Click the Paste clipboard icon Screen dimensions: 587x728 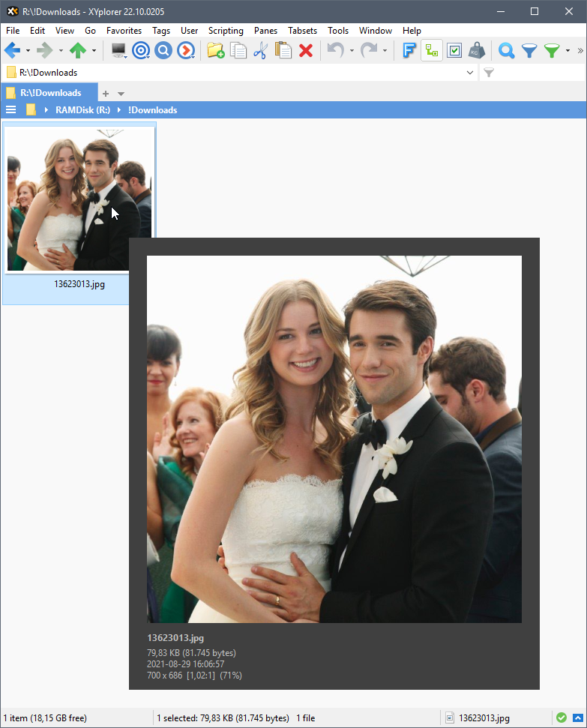pyautogui.click(x=283, y=51)
